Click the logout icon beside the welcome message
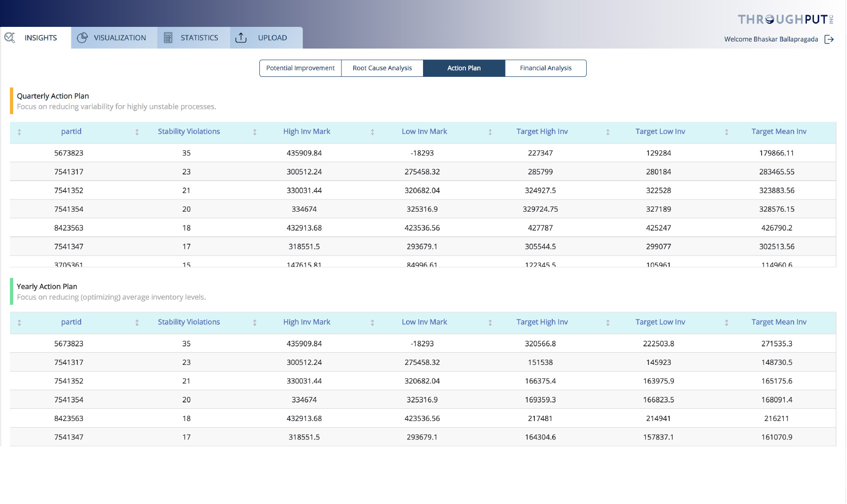This screenshot has height=504, width=847. pyautogui.click(x=829, y=40)
